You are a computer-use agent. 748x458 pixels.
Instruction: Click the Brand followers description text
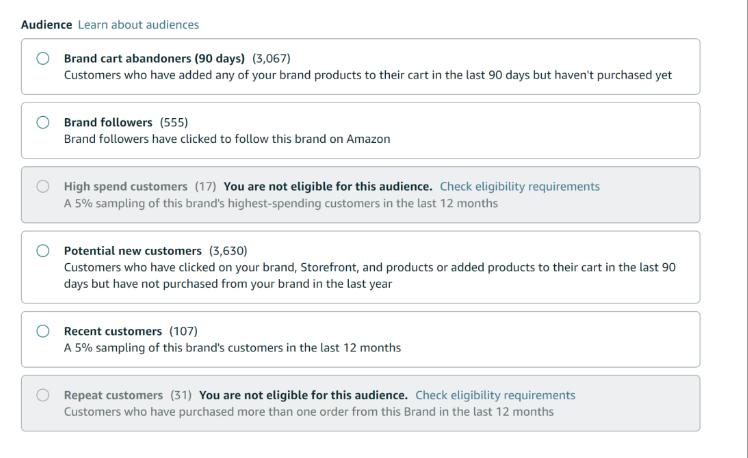[226, 139]
